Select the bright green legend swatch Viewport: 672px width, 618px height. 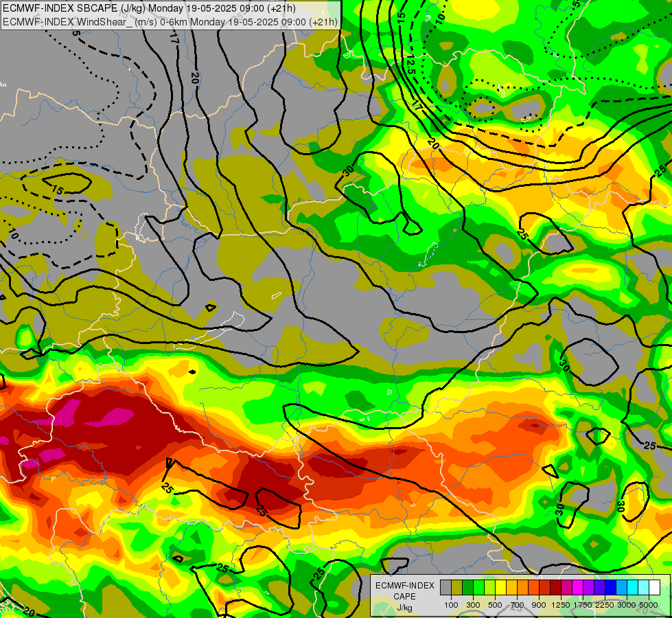point(478,587)
